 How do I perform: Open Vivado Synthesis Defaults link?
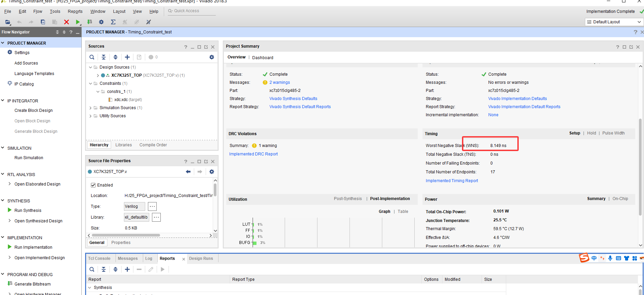click(x=293, y=99)
